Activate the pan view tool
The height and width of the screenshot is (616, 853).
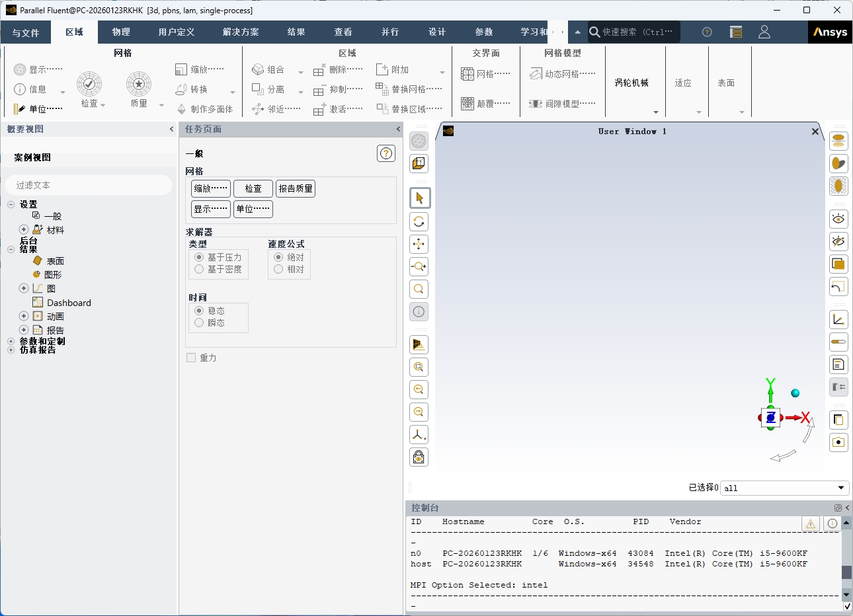(x=419, y=244)
